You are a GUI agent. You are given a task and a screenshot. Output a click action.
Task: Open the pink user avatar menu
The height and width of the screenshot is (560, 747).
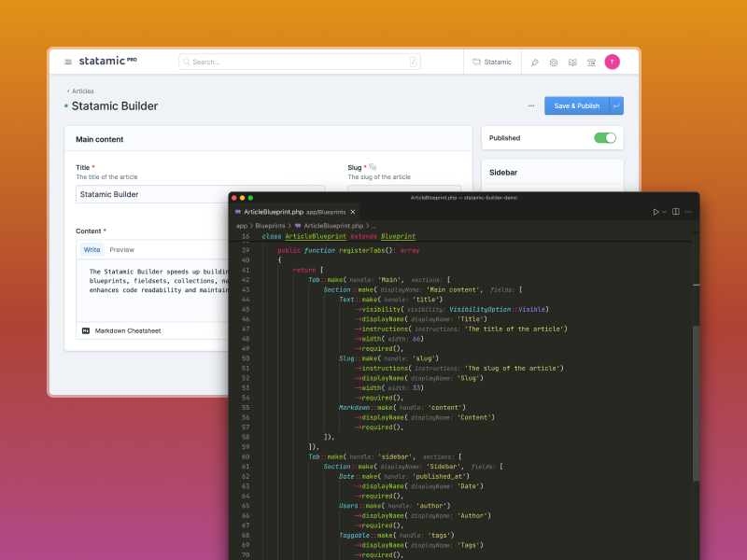(613, 62)
